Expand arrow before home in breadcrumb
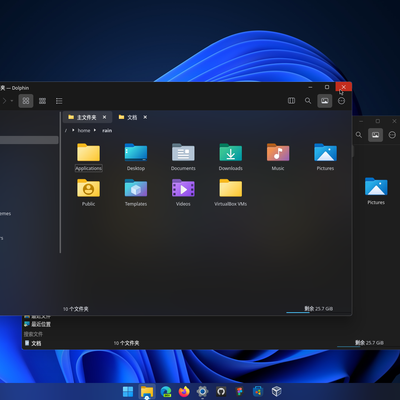This screenshot has height=400, width=400. (73, 130)
